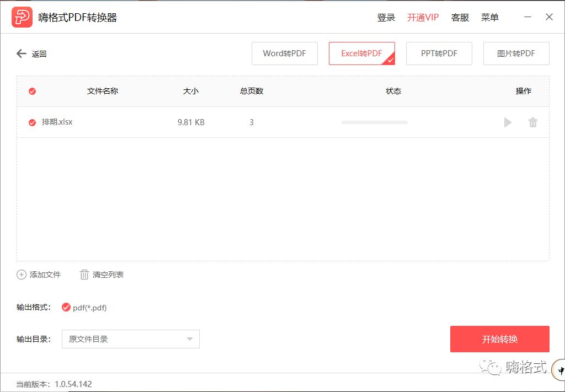Delete 排期.xlsx using the trash icon
565x392 pixels.
tap(533, 122)
